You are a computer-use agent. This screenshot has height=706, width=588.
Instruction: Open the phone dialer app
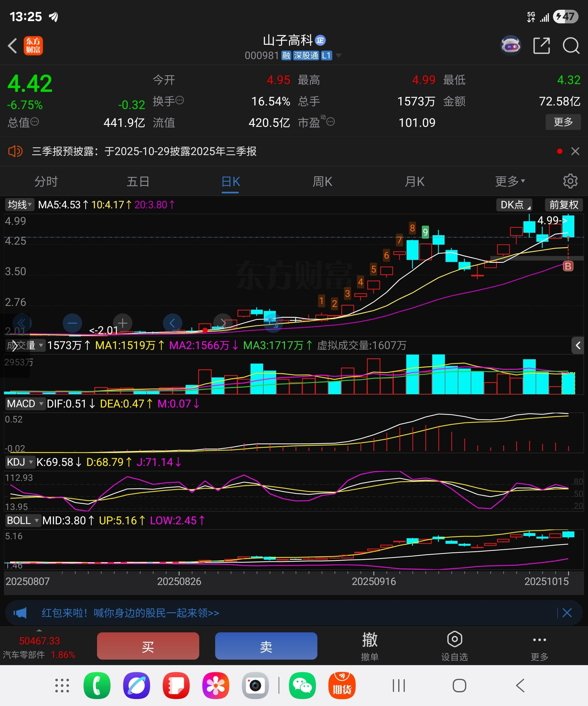coord(97,685)
